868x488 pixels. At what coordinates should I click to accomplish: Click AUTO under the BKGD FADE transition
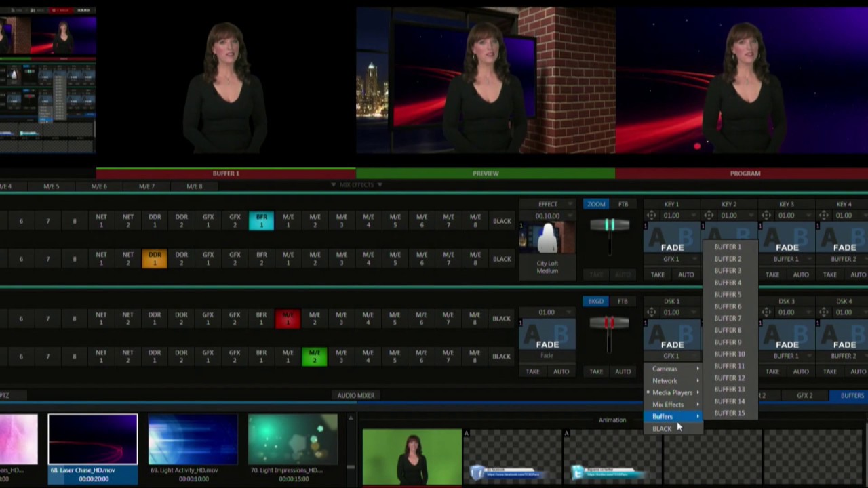coord(561,371)
